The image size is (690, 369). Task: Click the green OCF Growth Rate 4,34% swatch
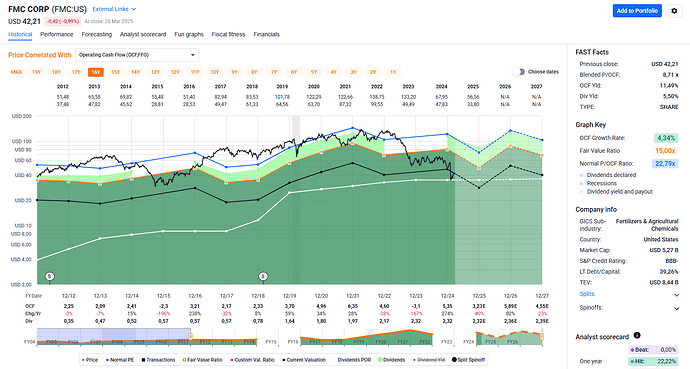(666, 138)
